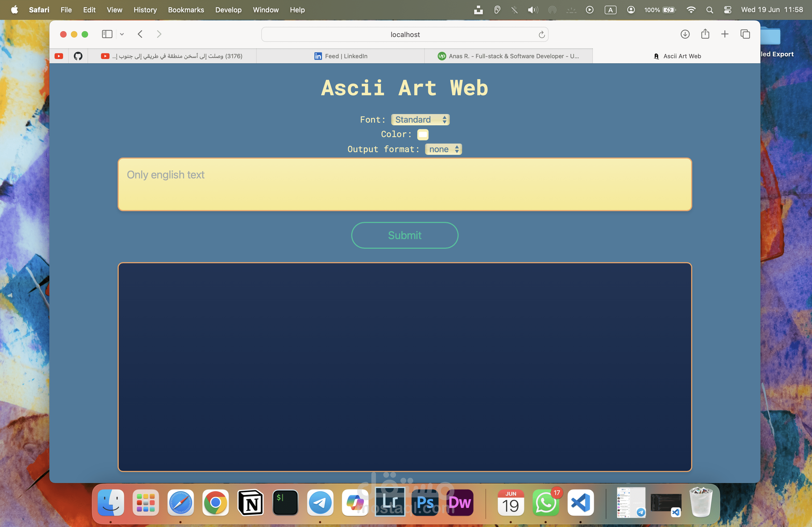Click the 'Only english text' input area
The image size is (812, 527).
pyautogui.click(x=405, y=184)
